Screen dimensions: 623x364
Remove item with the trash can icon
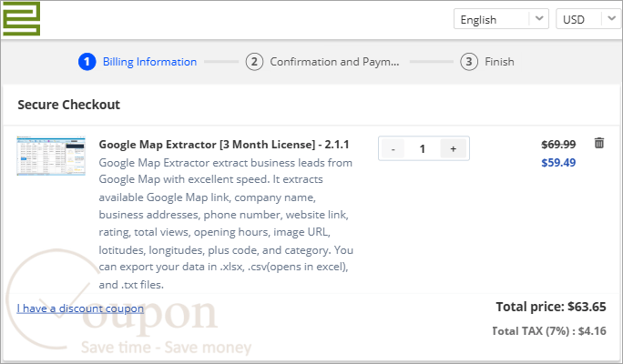click(599, 143)
